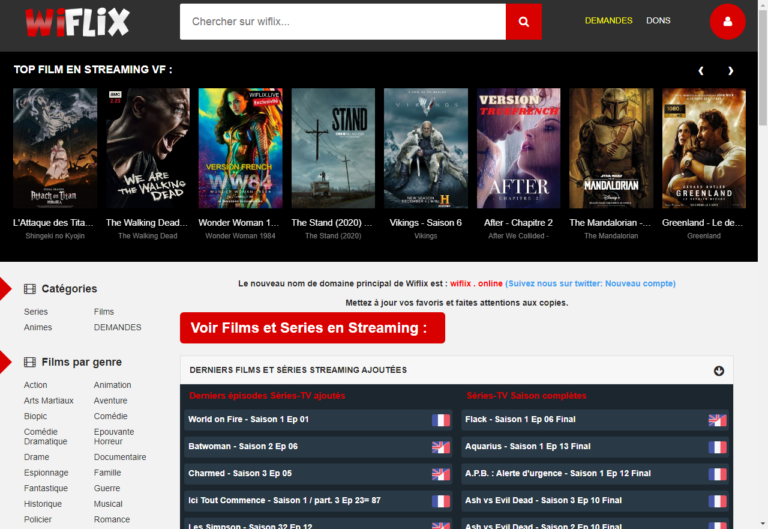Open The Mandalorian poster thumbnail

[611, 148]
